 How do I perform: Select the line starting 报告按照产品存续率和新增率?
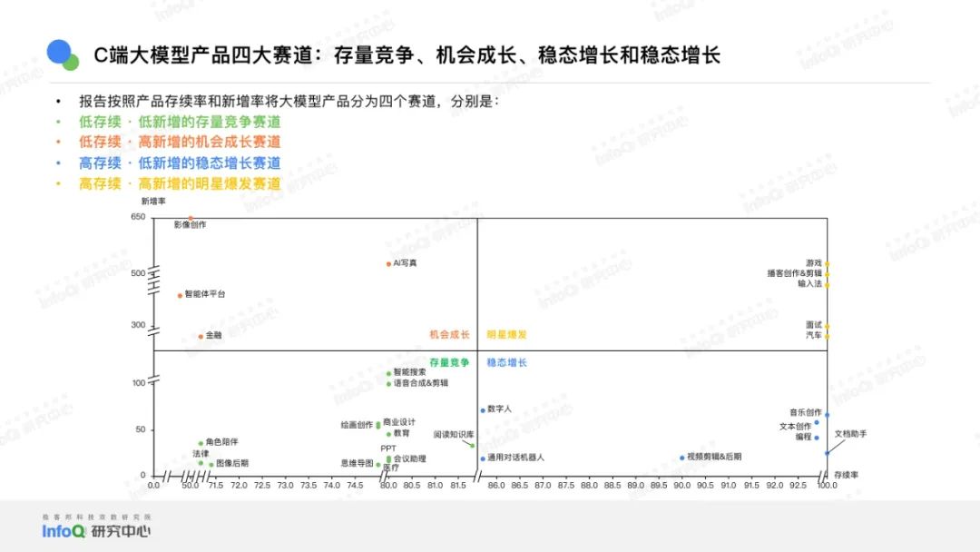[289, 102]
